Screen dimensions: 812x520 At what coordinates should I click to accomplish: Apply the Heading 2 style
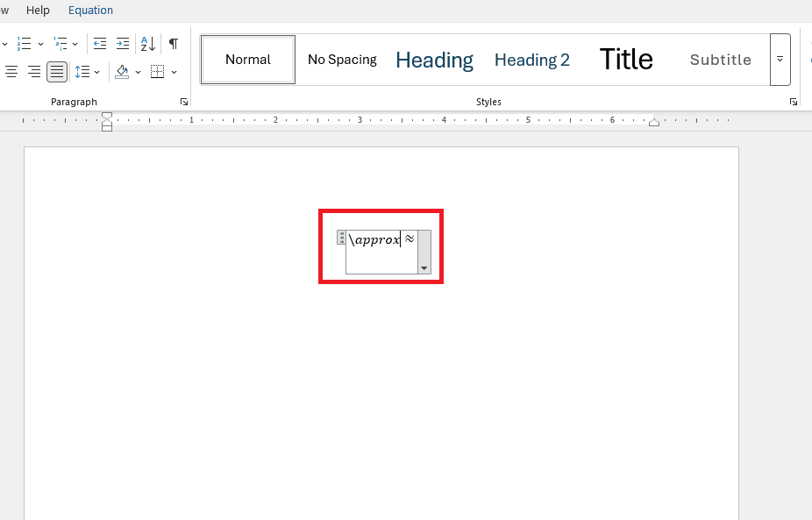532,61
